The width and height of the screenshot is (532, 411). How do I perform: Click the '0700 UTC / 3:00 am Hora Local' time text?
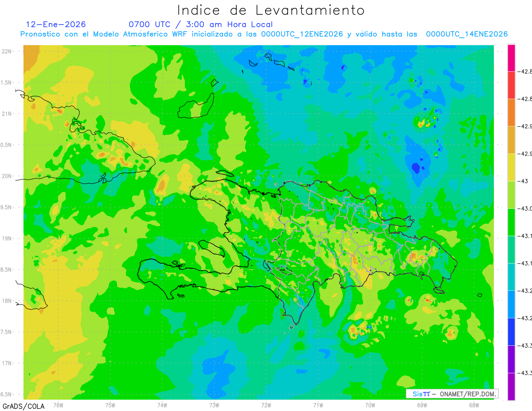tap(201, 24)
